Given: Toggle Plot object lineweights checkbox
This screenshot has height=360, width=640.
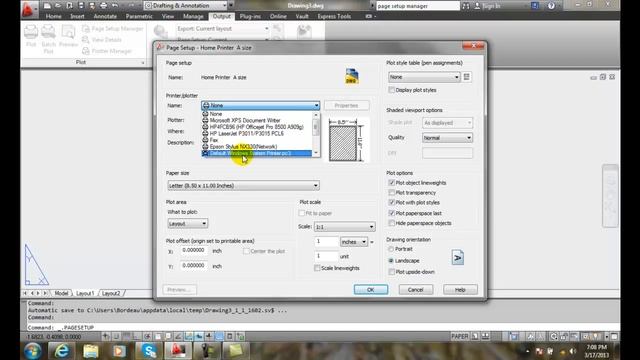Looking at the screenshot, I should pos(391,183).
